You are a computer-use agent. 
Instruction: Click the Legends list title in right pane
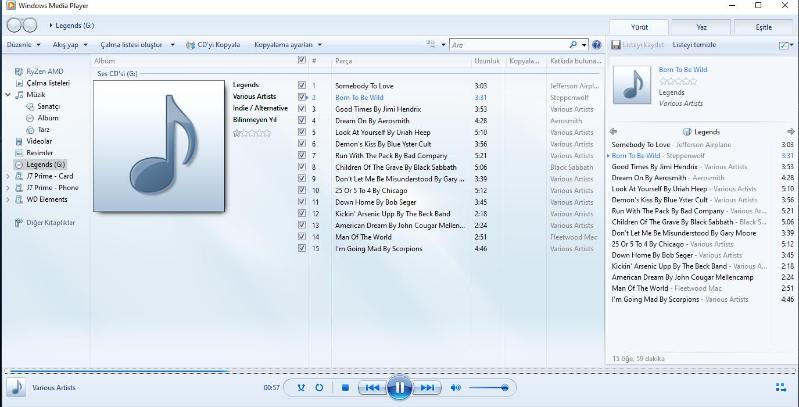point(707,132)
